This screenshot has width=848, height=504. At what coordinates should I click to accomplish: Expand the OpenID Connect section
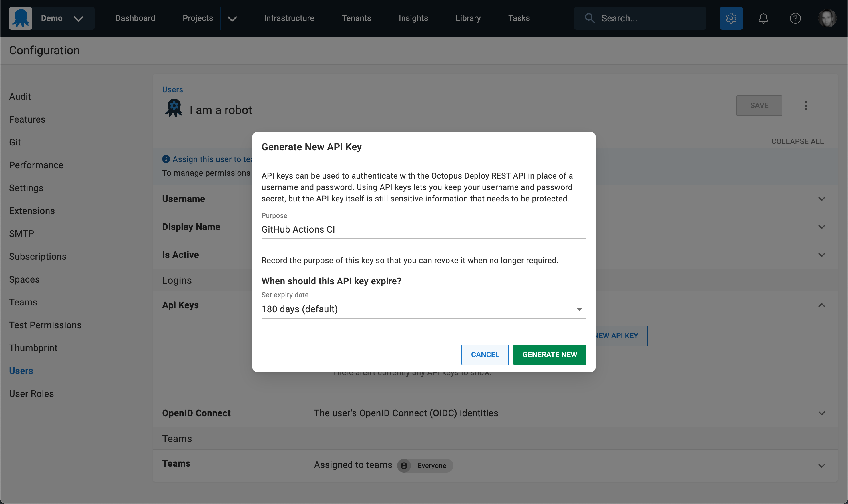[x=822, y=413]
